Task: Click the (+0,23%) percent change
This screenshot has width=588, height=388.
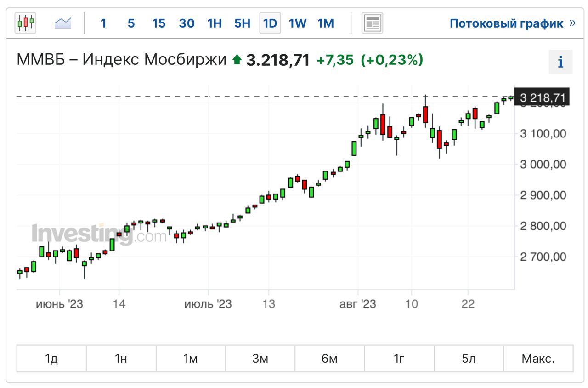Action: [x=392, y=60]
